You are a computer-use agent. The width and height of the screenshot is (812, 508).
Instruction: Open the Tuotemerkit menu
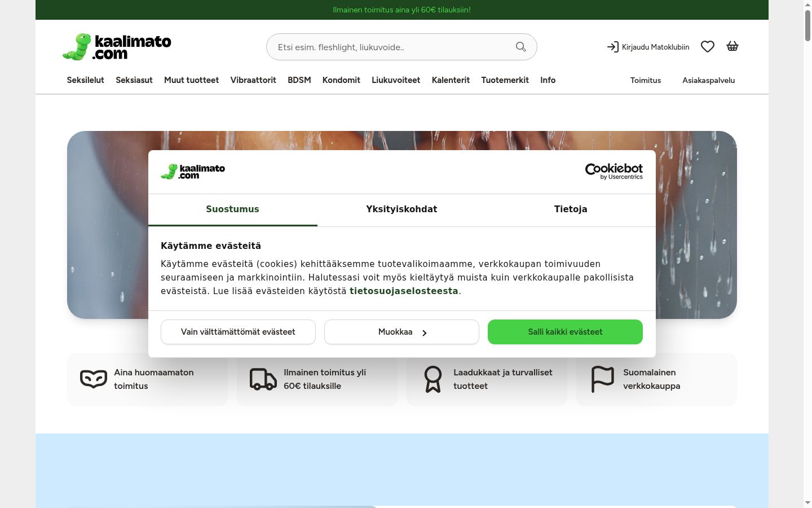505,80
